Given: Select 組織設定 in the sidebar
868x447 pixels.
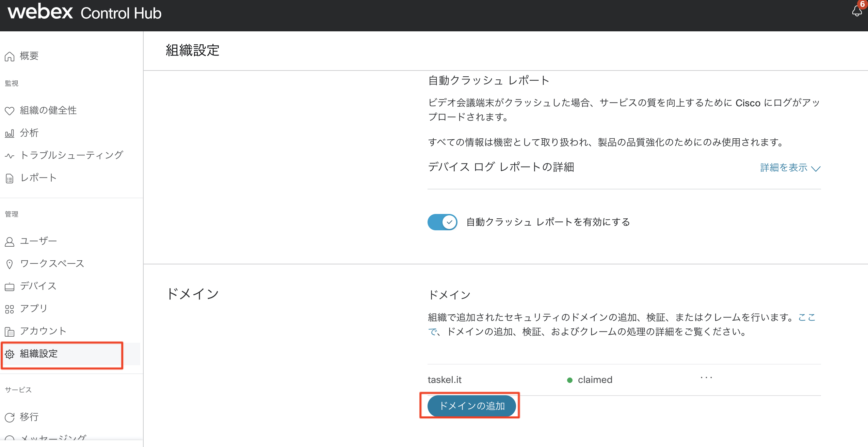Looking at the screenshot, I should (39, 354).
